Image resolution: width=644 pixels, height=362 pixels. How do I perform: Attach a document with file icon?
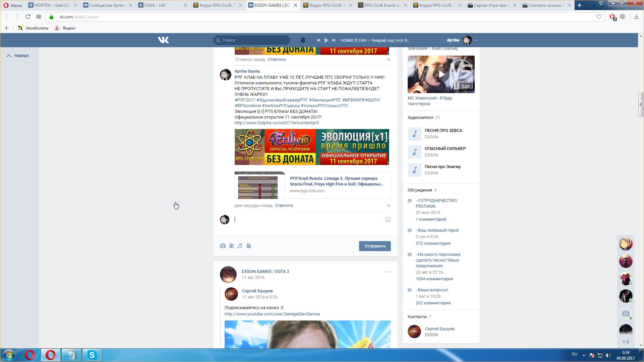click(x=249, y=246)
